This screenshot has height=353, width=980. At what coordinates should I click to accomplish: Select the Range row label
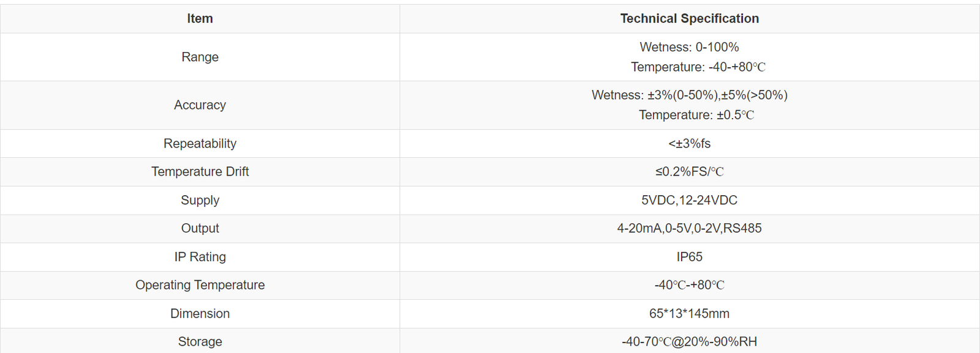click(200, 57)
